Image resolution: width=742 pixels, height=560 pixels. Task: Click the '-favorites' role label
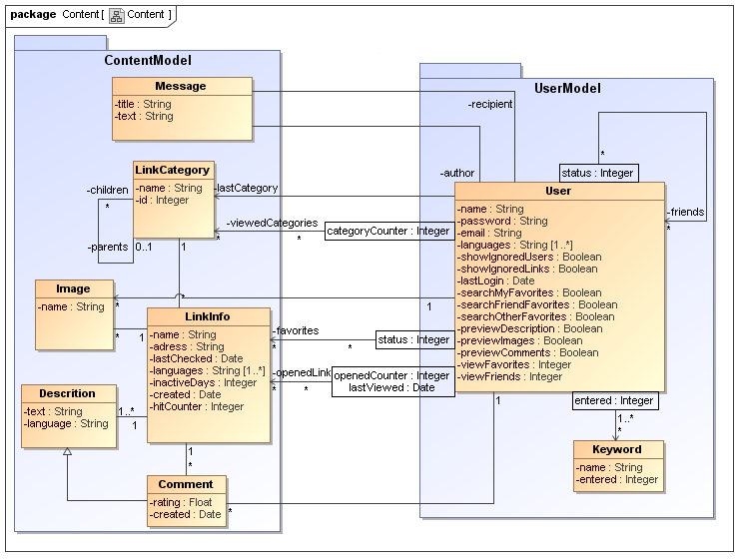pos(296,330)
